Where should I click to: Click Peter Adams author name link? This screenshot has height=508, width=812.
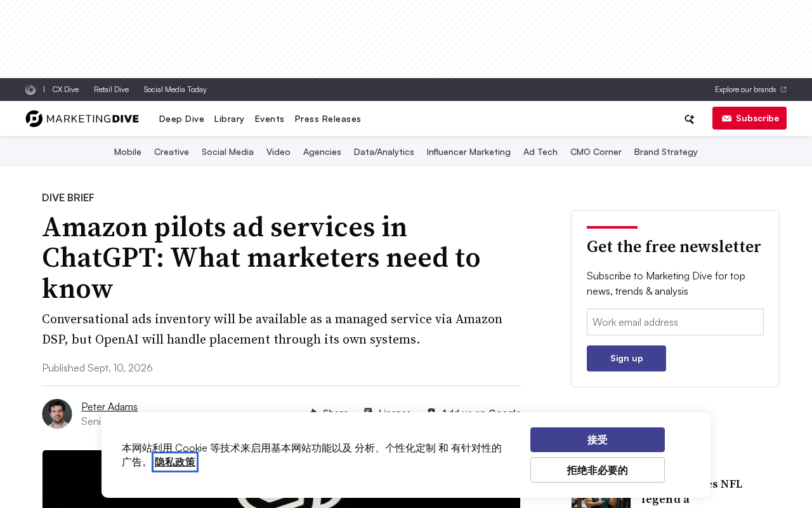pos(109,406)
